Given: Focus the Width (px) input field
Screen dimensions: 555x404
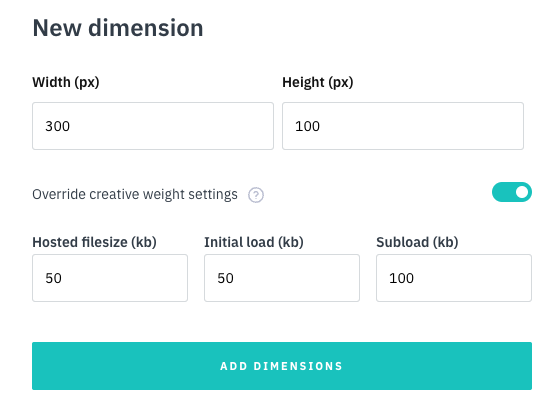Looking at the screenshot, I should point(153,126).
